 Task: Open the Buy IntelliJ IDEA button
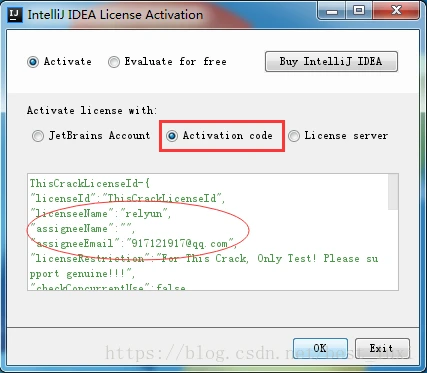[x=331, y=61]
